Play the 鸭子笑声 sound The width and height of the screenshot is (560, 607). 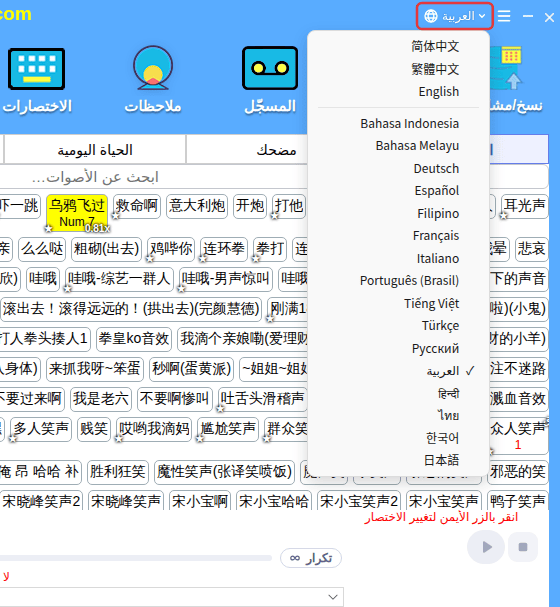[518, 501]
